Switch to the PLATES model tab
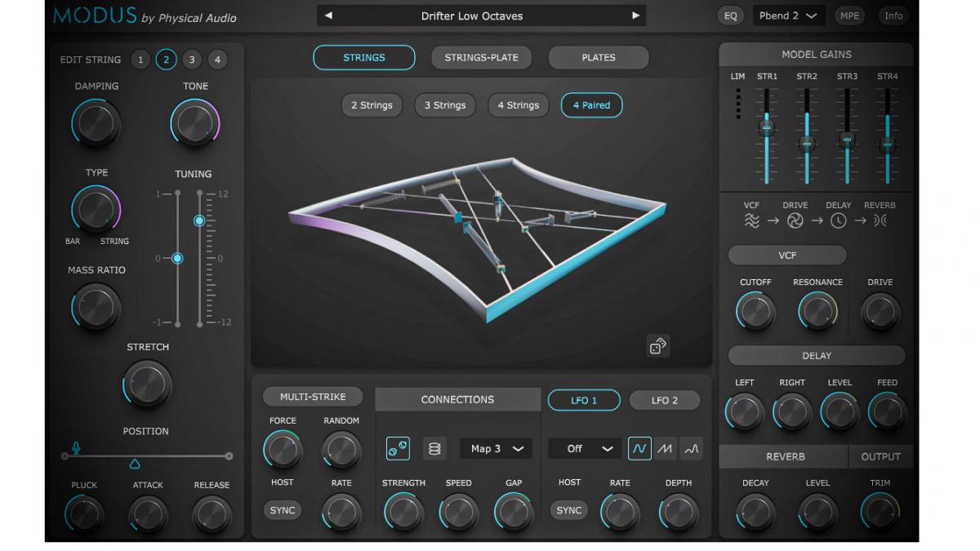This screenshot has height=551, width=980. (599, 57)
